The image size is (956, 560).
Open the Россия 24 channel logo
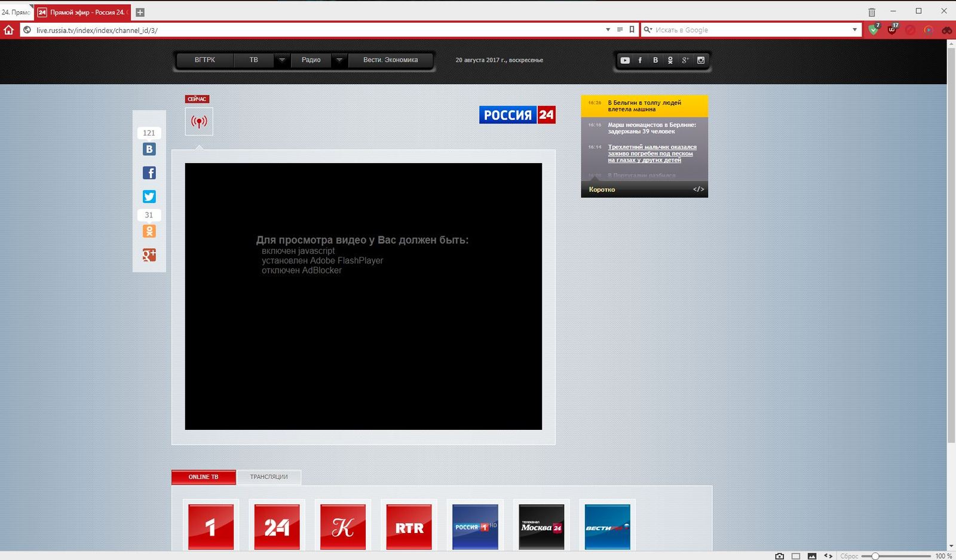(x=517, y=115)
